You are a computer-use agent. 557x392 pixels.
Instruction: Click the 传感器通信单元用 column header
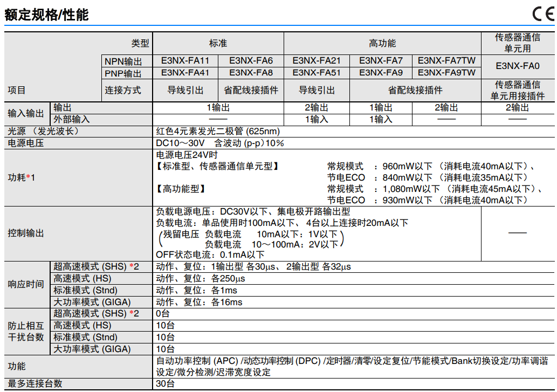tap(518, 43)
